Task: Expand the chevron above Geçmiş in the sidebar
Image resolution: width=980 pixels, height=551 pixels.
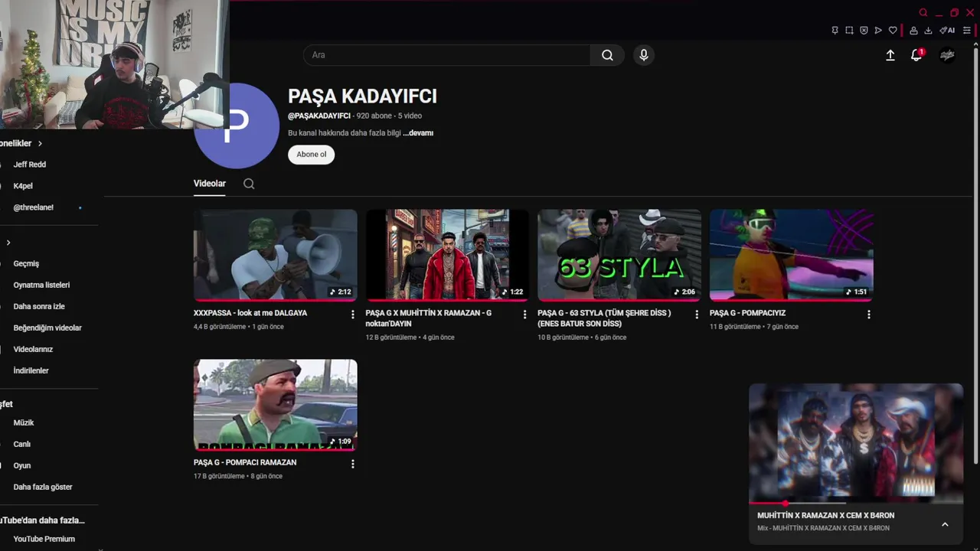Action: (8, 243)
